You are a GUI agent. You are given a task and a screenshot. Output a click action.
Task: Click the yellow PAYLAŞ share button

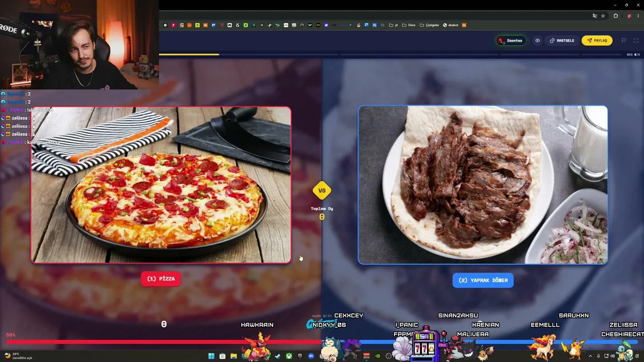coord(597,41)
